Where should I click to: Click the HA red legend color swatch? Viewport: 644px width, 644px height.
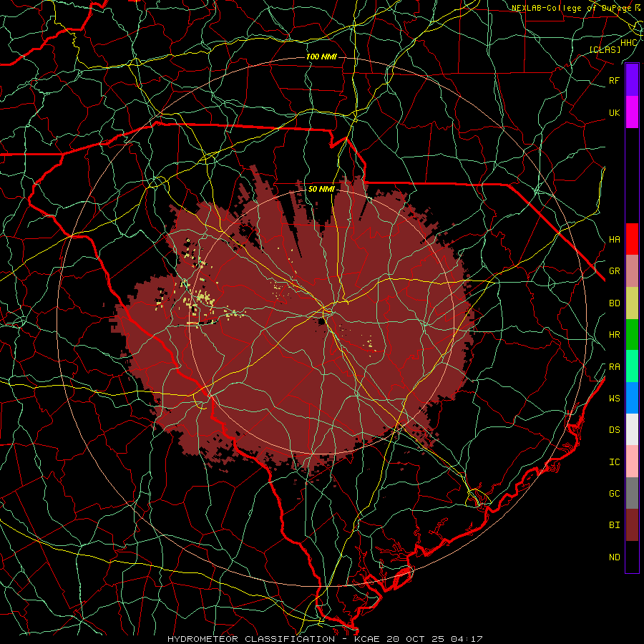coord(632,239)
